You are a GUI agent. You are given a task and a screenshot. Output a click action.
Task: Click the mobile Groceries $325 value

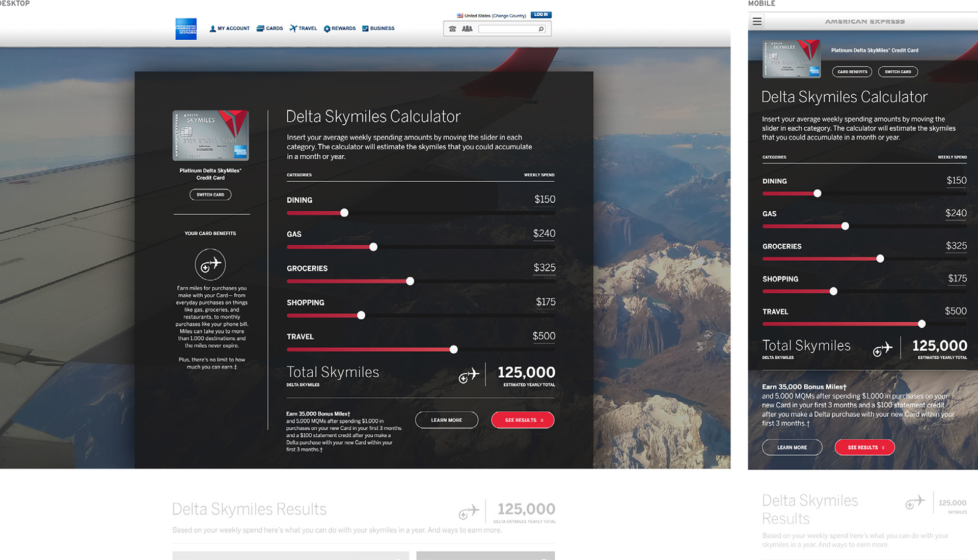957,246
